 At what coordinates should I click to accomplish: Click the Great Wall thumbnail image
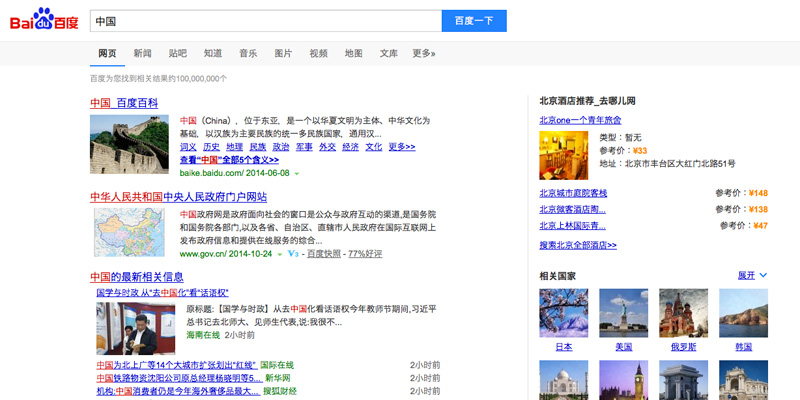129,144
